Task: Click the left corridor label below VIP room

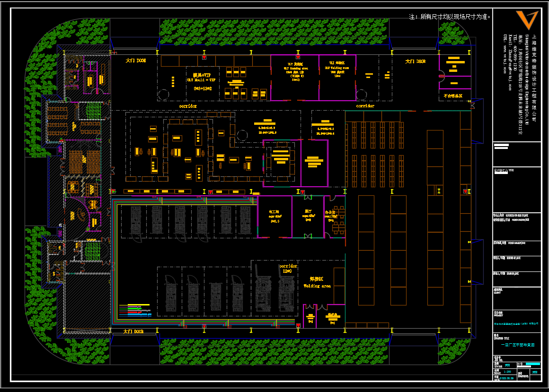Action: pos(187,106)
